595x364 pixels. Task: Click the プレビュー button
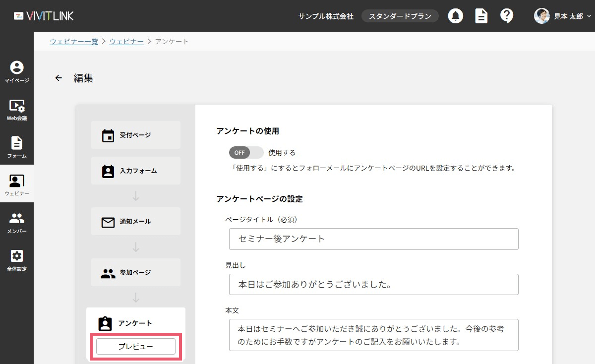pyautogui.click(x=136, y=347)
